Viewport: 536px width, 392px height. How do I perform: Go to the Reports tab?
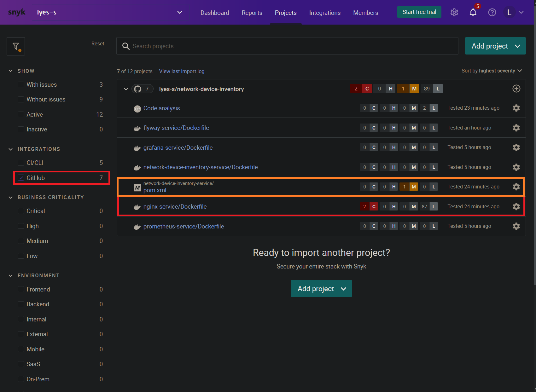click(252, 13)
